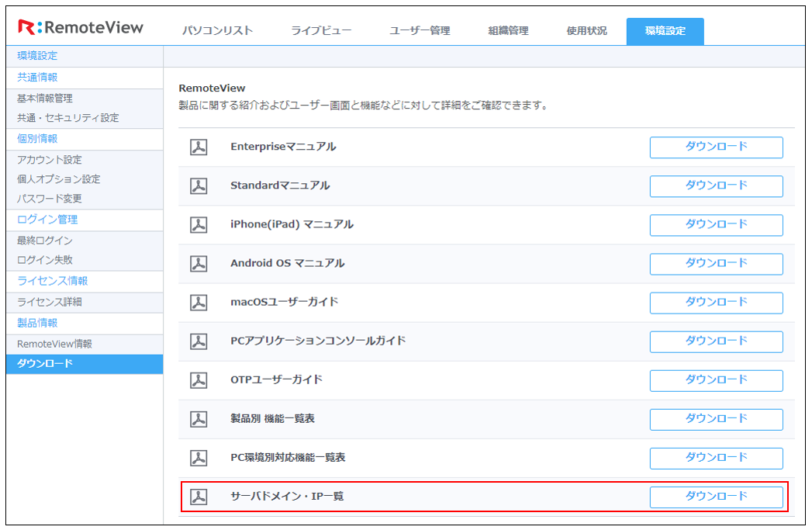Download the PCアプリケーションコンソールガイド
812x530 pixels.
tap(716, 341)
